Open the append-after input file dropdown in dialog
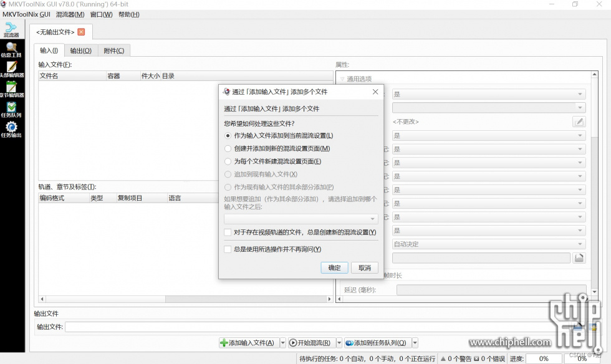This screenshot has width=611, height=364. click(301, 219)
